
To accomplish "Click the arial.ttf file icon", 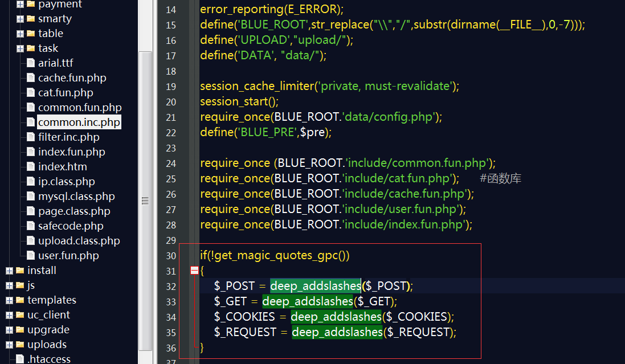I will (x=31, y=63).
